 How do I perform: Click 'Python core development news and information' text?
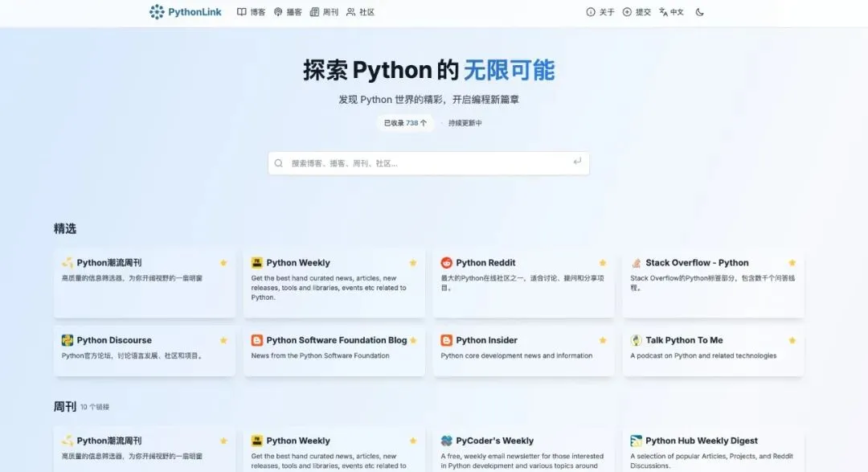[x=517, y=355]
